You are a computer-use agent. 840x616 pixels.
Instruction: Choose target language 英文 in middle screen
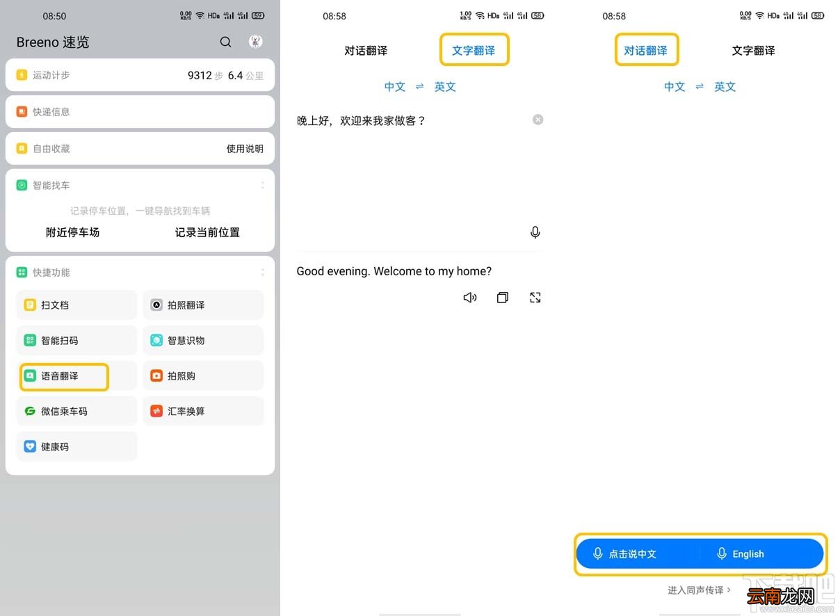point(445,87)
